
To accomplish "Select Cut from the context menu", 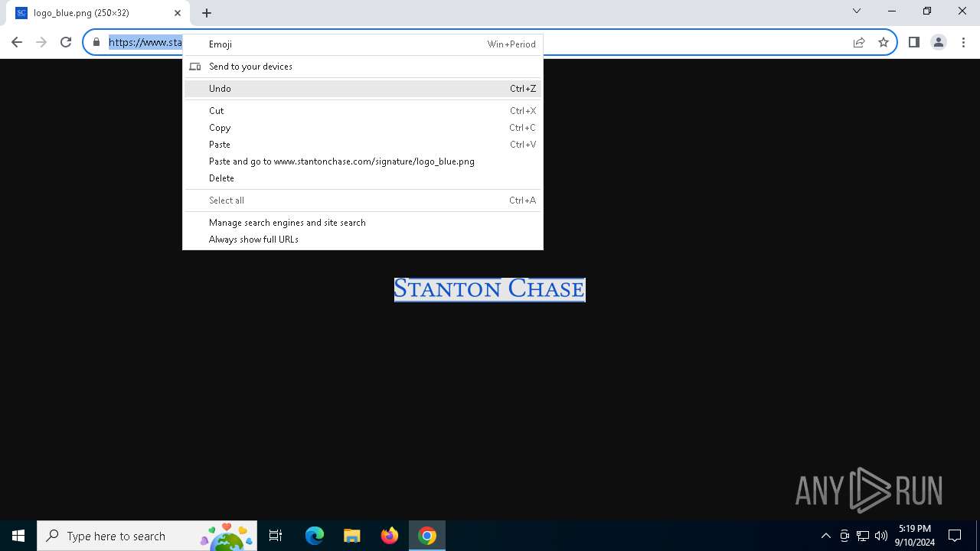I will point(363,111).
